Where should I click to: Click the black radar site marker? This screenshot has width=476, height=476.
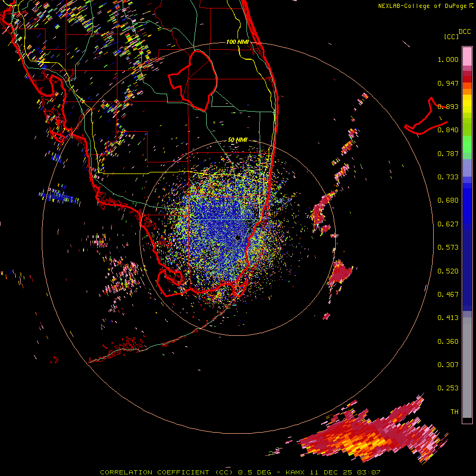click(x=237, y=237)
